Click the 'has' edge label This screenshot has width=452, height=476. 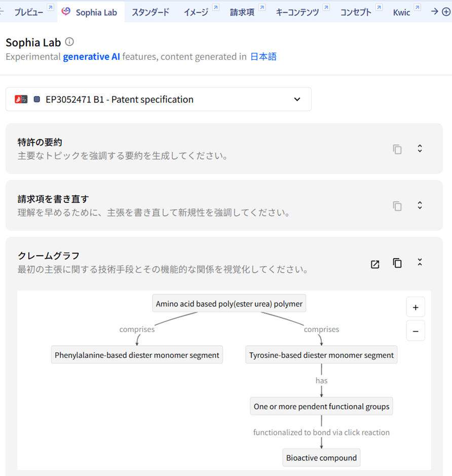pos(321,381)
